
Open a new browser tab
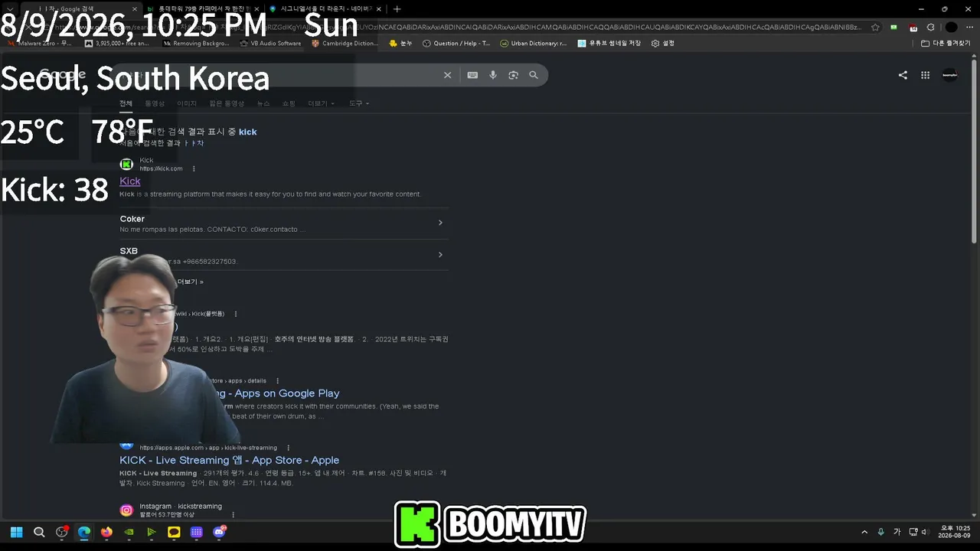[x=397, y=9]
